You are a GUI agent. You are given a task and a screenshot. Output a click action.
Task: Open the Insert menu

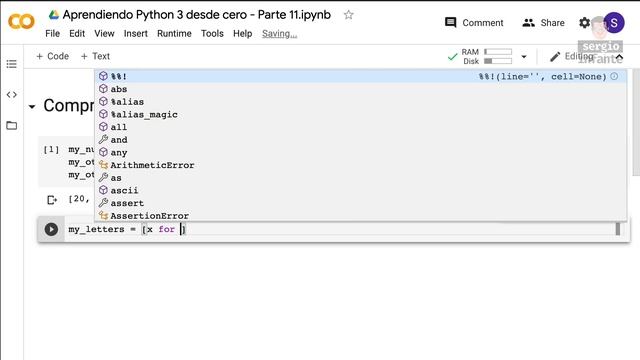(x=136, y=33)
